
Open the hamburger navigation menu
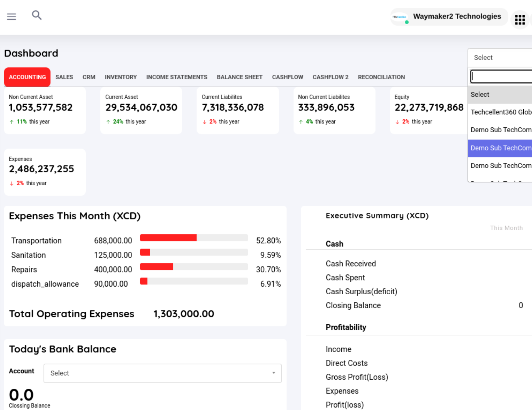pyautogui.click(x=12, y=16)
